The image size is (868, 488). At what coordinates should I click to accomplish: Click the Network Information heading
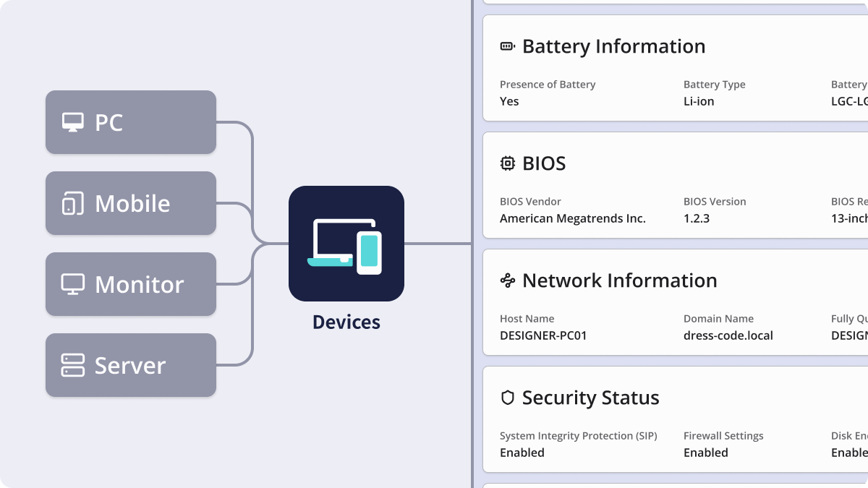(x=619, y=281)
